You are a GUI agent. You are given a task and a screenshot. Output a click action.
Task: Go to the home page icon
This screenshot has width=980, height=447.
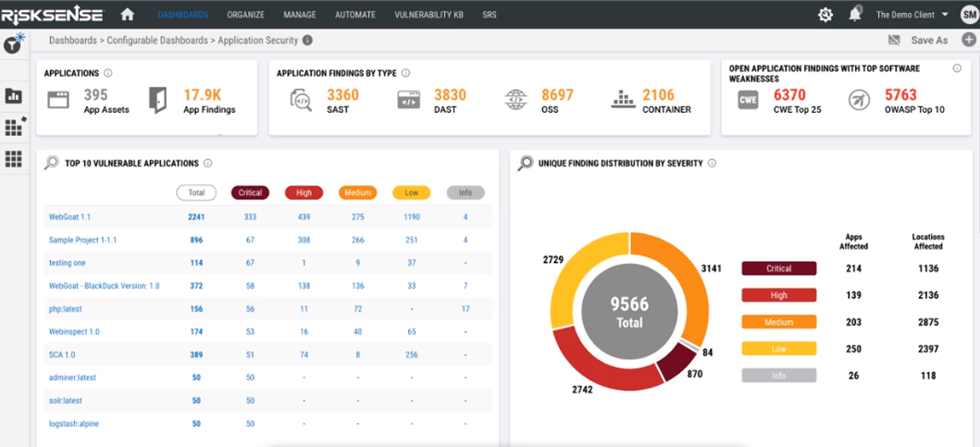pyautogui.click(x=128, y=14)
